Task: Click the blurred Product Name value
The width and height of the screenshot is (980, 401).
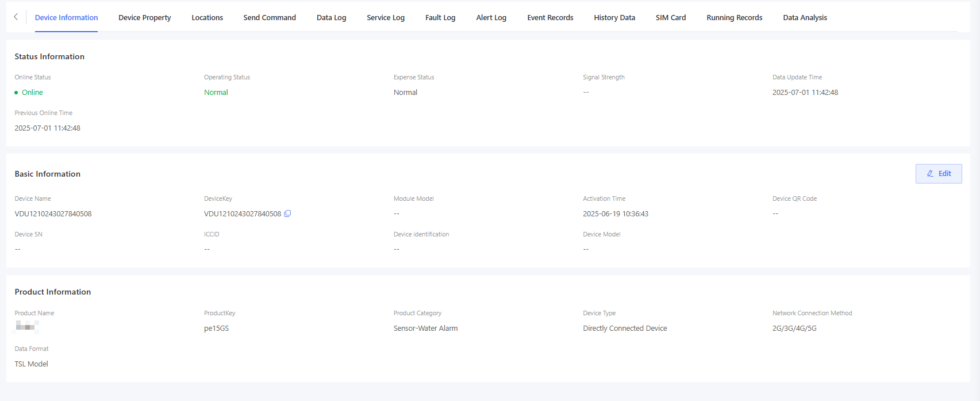Action: (x=26, y=327)
